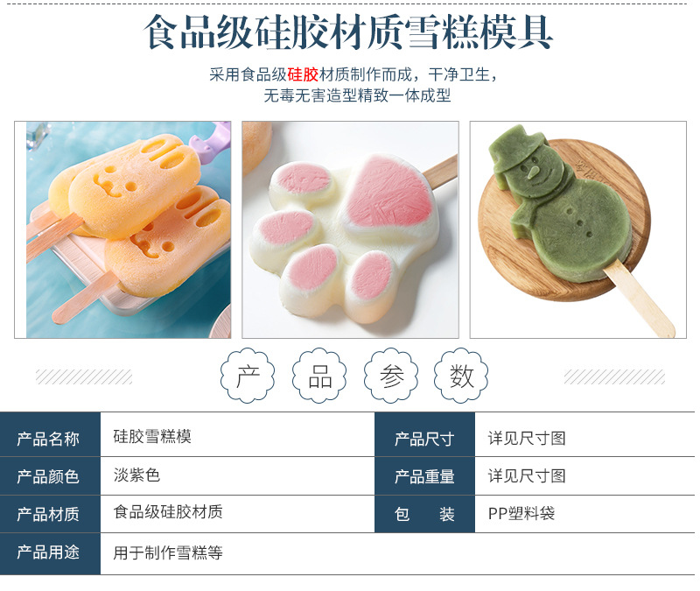The height and width of the screenshot is (591, 700).
Task: Click 详见尺寸图 next to 产品重量
Action: [527, 476]
